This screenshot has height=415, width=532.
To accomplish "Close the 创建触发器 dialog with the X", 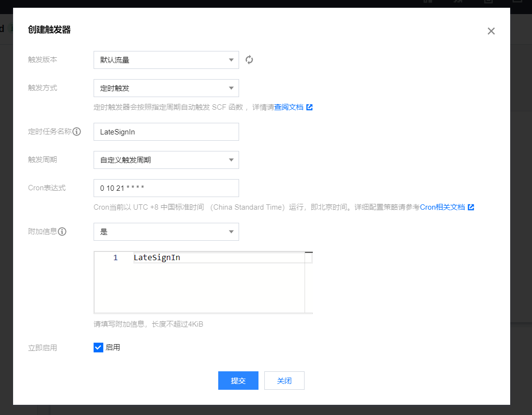I will pyautogui.click(x=491, y=31).
